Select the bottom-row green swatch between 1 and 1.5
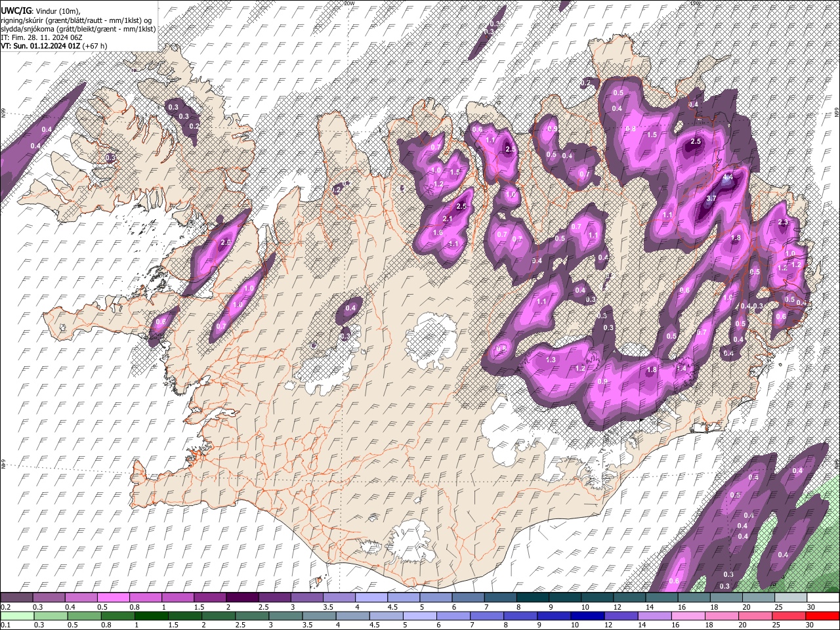This screenshot has height=630, width=840. pos(151,616)
